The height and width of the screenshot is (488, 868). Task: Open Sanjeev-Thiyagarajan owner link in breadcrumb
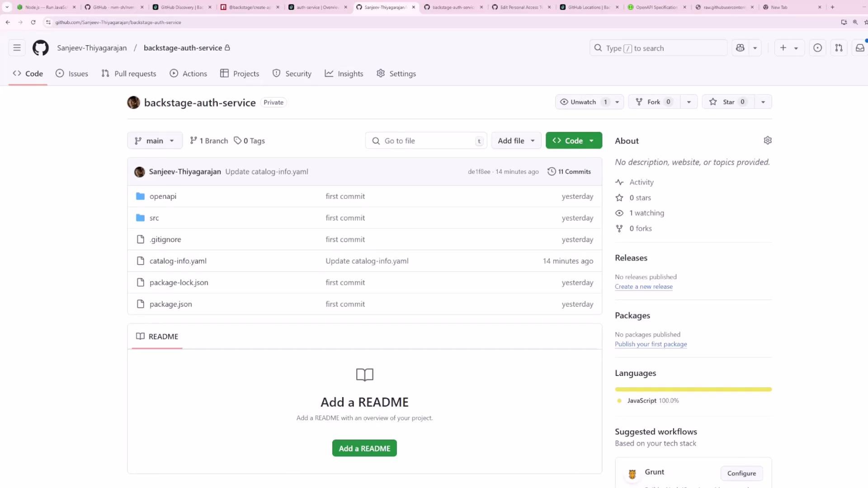(92, 48)
